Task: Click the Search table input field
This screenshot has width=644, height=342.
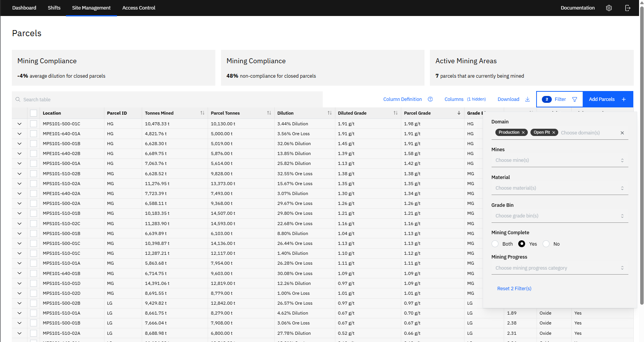Action: click(x=168, y=99)
